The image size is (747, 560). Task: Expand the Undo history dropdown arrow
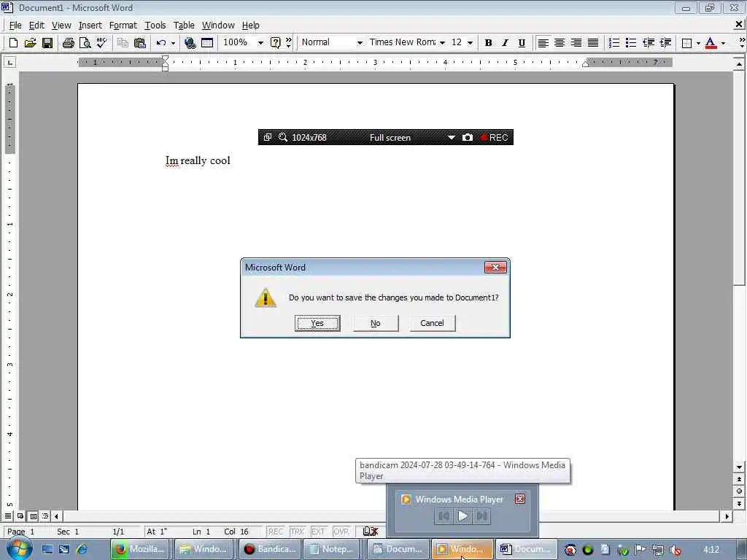pyautogui.click(x=173, y=43)
